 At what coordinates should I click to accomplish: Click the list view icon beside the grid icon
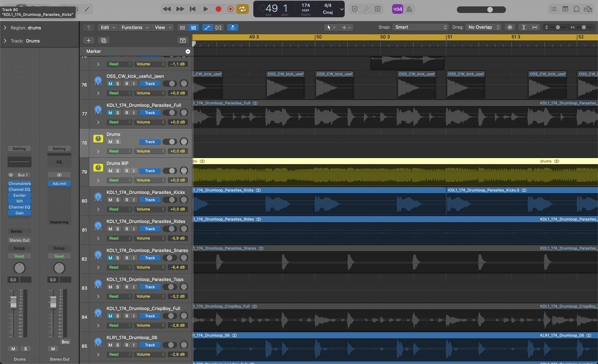[193, 28]
